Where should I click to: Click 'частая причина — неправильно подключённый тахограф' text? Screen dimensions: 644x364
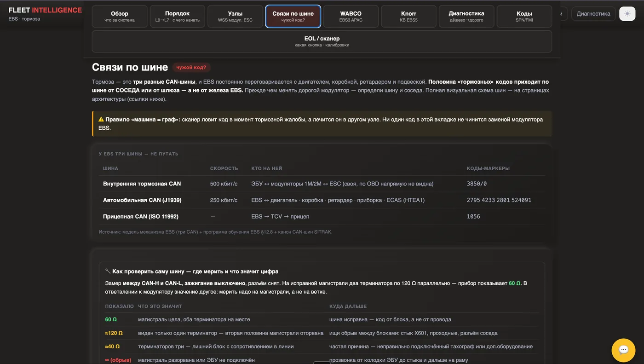[431, 347]
